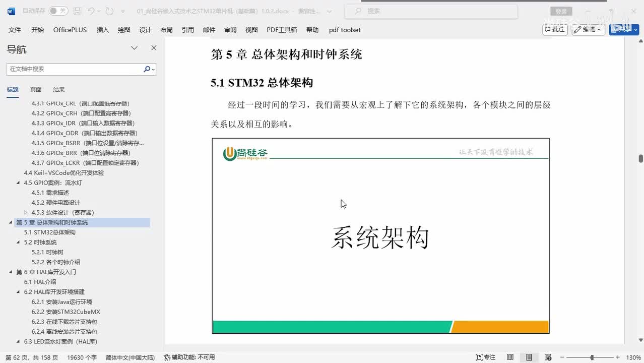Click the title bar 搜索 box
Viewport: 644px width, 363px height.
(x=431, y=11)
